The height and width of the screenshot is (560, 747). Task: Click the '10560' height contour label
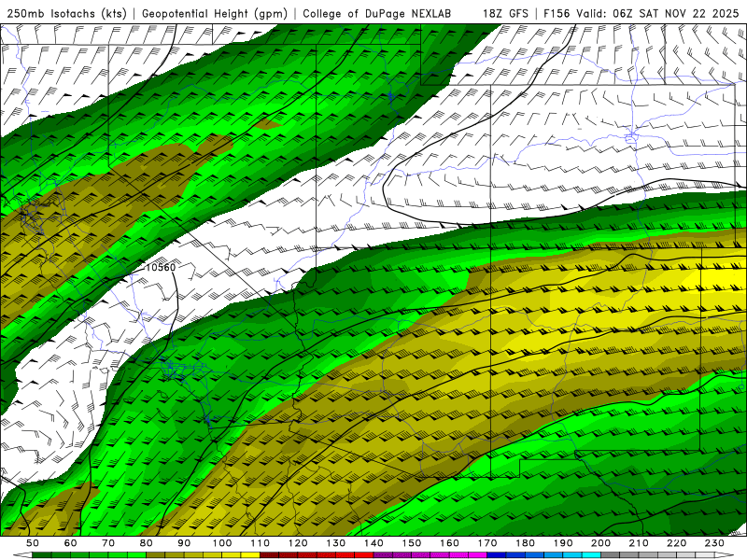pyautogui.click(x=161, y=268)
